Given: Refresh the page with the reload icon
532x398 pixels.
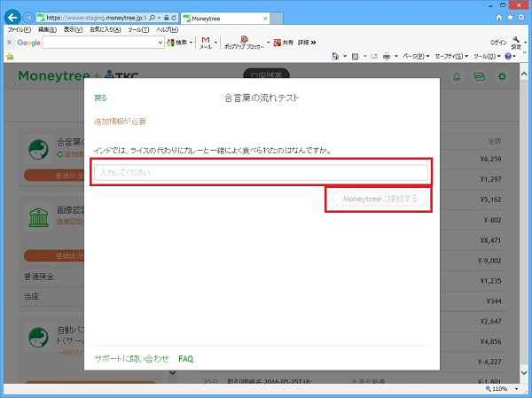Looking at the screenshot, I should pos(174,18).
